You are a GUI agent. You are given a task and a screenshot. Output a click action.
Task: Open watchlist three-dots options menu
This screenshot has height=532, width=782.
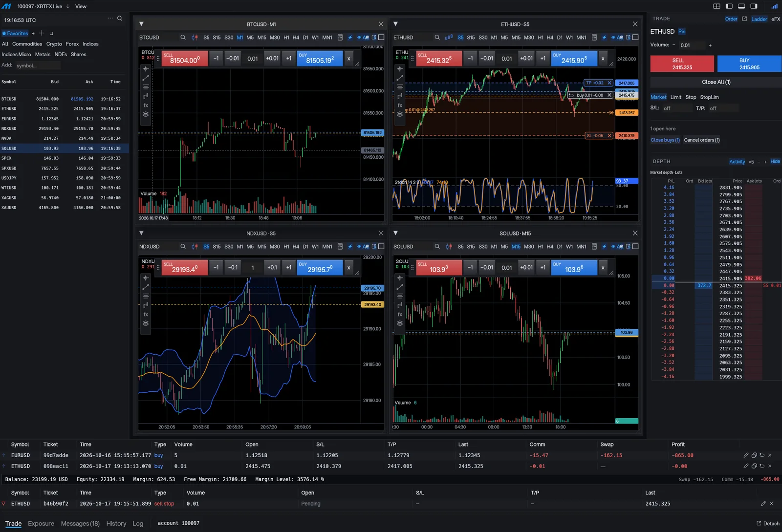tap(110, 19)
